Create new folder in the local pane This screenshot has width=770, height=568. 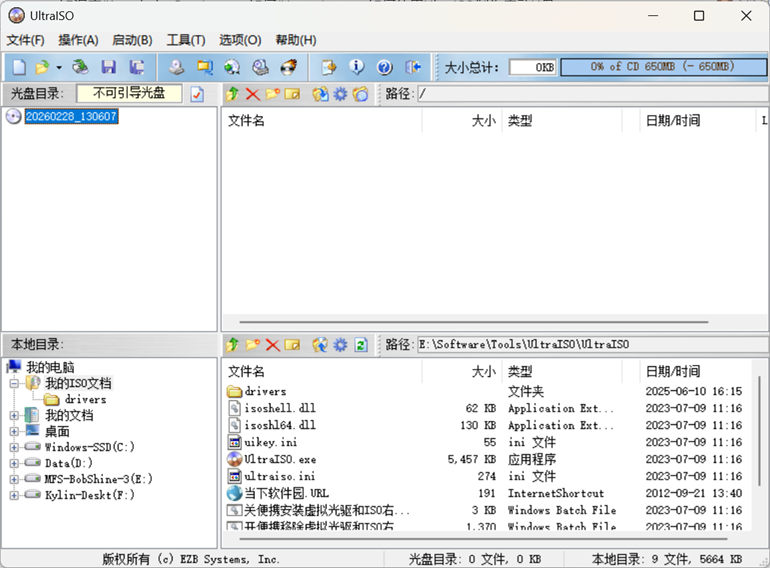(252, 345)
